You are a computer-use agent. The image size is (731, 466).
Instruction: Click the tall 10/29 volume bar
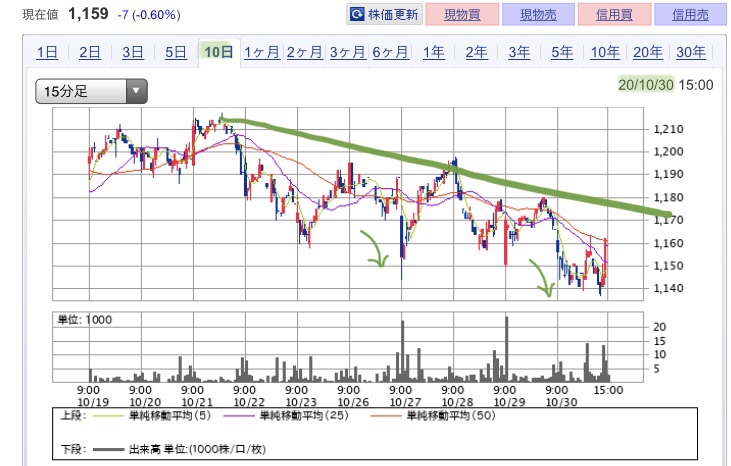(x=507, y=350)
